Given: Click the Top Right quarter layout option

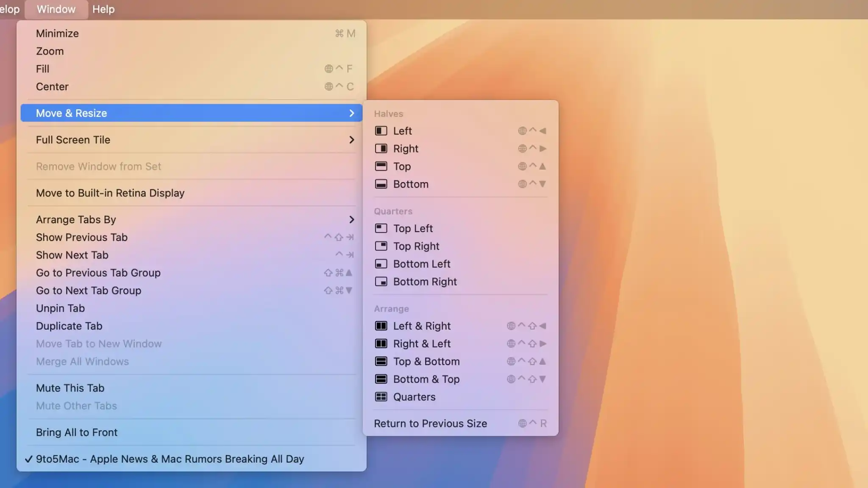Looking at the screenshot, I should tap(415, 246).
